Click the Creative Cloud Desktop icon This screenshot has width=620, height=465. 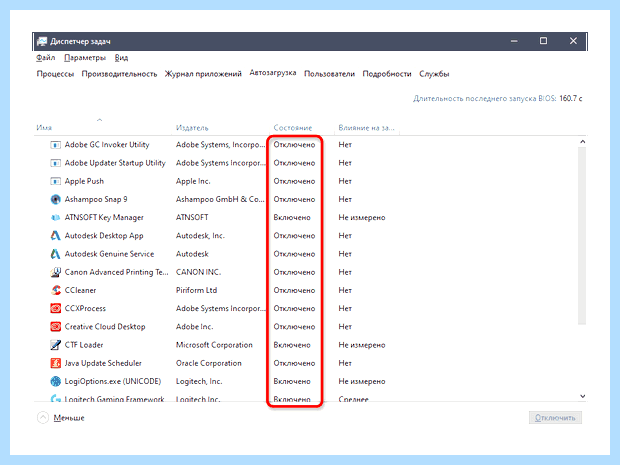coord(55,327)
